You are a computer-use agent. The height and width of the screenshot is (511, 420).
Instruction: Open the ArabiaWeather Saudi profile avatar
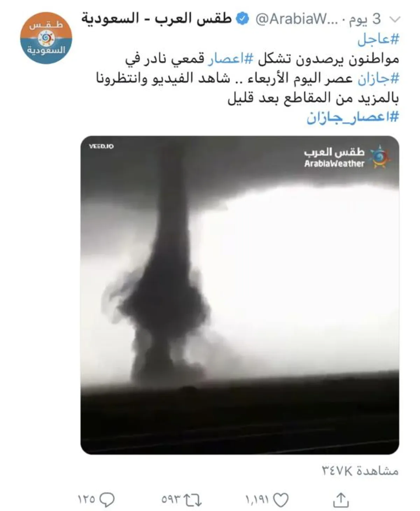[x=46, y=37]
